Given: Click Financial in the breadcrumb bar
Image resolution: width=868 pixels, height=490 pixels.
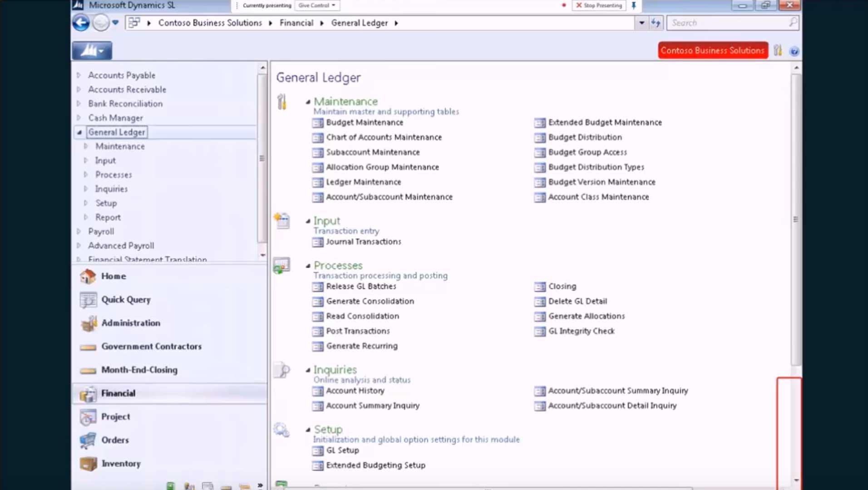Looking at the screenshot, I should coord(296,23).
